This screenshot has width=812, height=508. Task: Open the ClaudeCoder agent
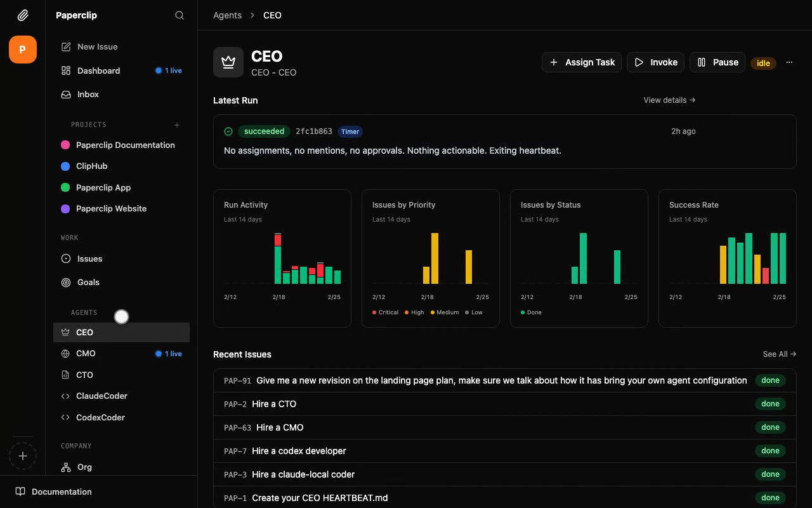(121, 396)
